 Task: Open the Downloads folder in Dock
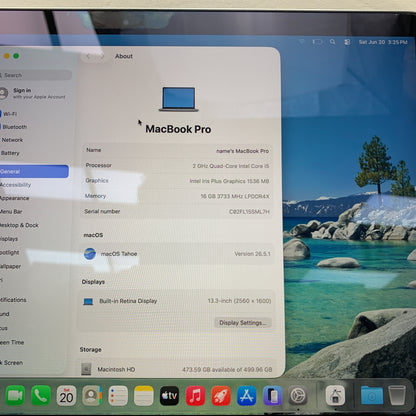(x=372, y=395)
